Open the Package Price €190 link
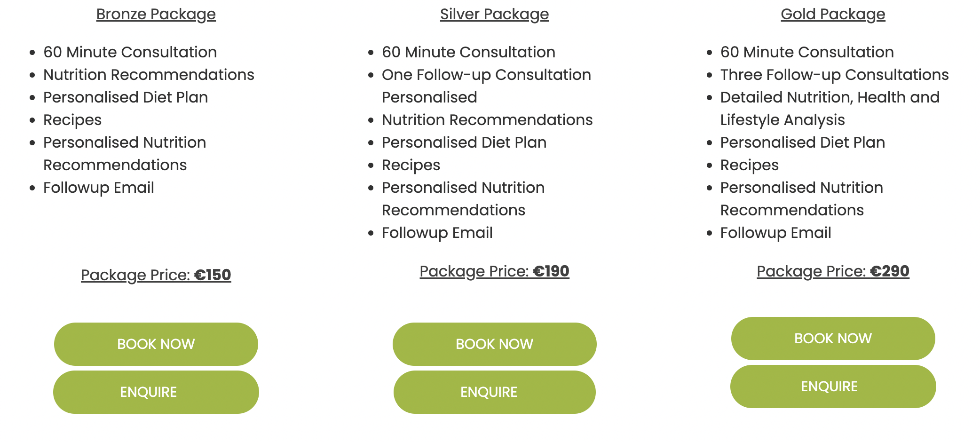980x442 pixels. [494, 271]
